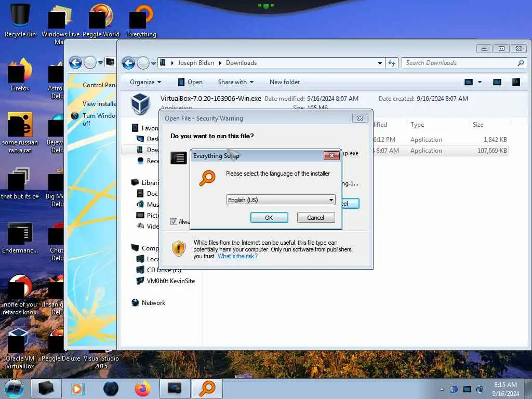Click 'New folder' in the Explorer toolbar

tap(285, 82)
